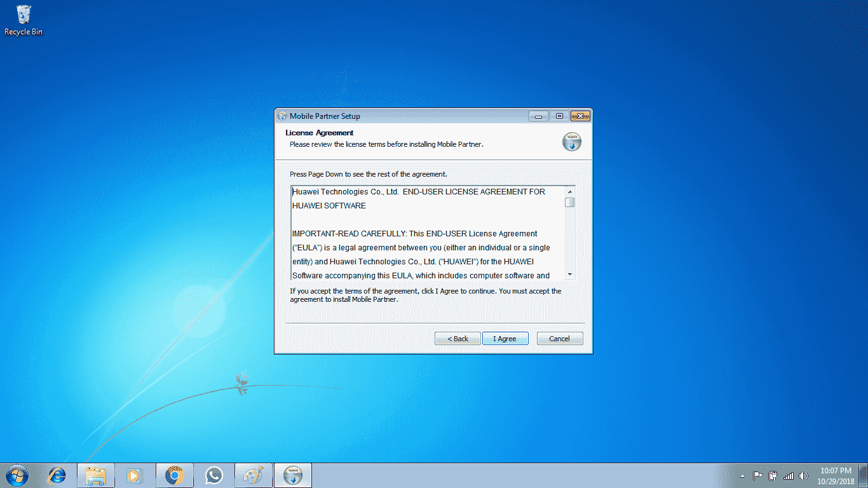This screenshot has width=868, height=488.
Task: Launch Internet Explorer from the taskbar
Action: 57,475
